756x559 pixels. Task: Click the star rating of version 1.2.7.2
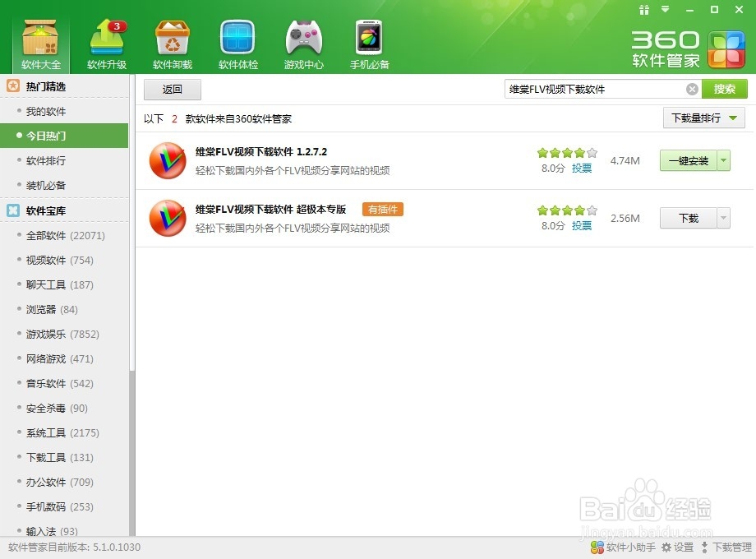click(x=568, y=153)
